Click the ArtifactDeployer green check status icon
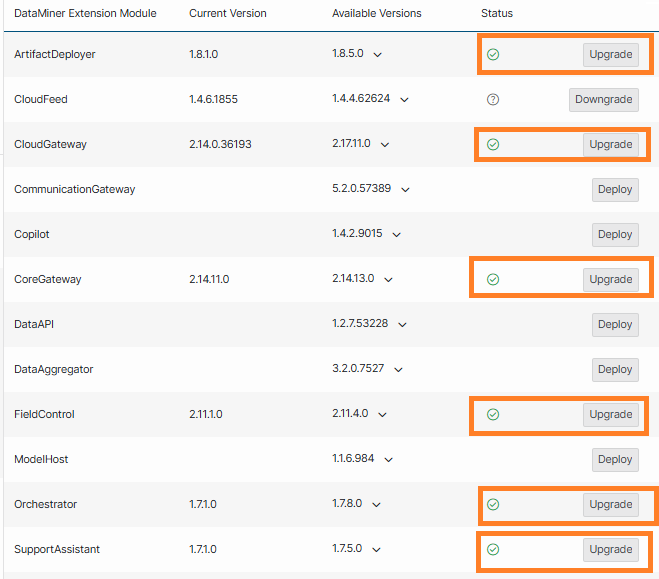659x579 pixels. 493,54
